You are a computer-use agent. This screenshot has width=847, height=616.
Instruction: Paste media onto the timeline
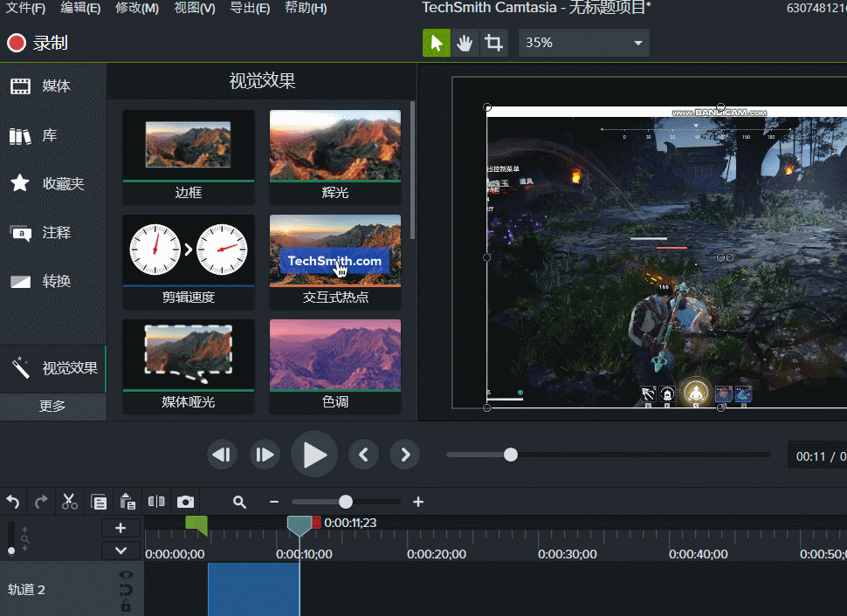127,502
